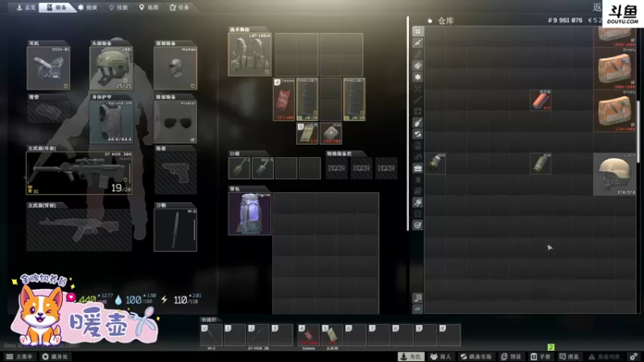Click the stash vertical scrollbar
This screenshot has width=644, height=362.
click(x=638, y=131)
